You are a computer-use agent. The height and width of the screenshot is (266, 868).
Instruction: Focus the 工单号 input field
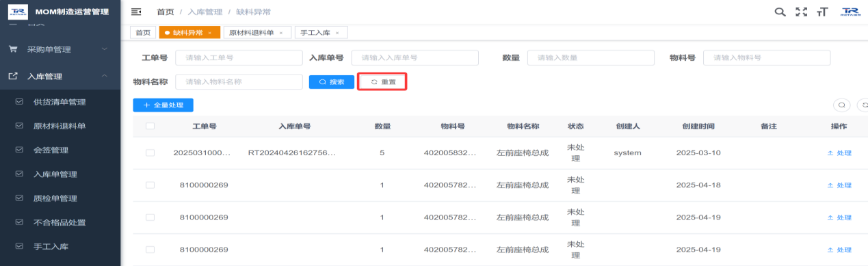tap(239, 58)
